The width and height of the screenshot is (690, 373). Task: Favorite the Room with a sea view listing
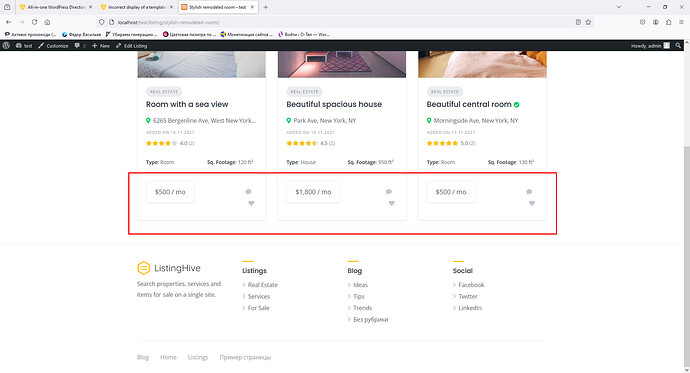(251, 203)
